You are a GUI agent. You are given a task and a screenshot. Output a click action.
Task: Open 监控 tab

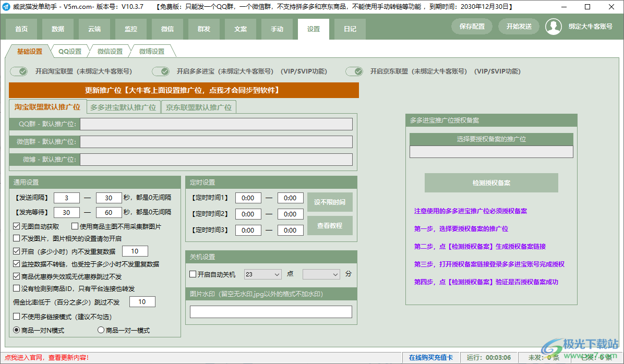(x=131, y=29)
